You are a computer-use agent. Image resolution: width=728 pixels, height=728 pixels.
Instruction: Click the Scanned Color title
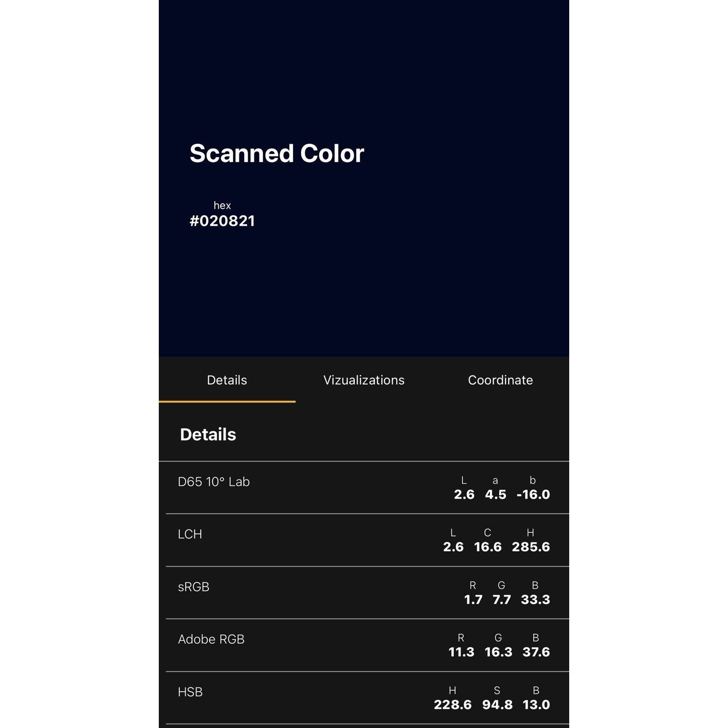tap(277, 153)
